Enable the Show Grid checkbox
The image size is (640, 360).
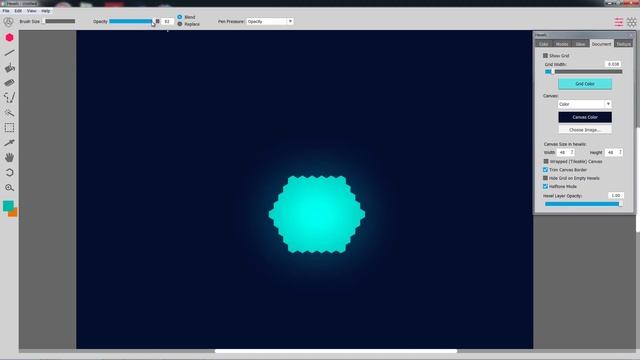[545, 56]
